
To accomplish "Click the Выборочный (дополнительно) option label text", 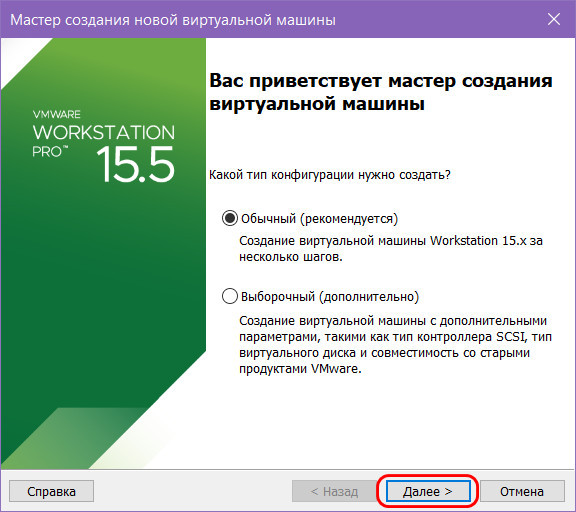I will (330, 296).
